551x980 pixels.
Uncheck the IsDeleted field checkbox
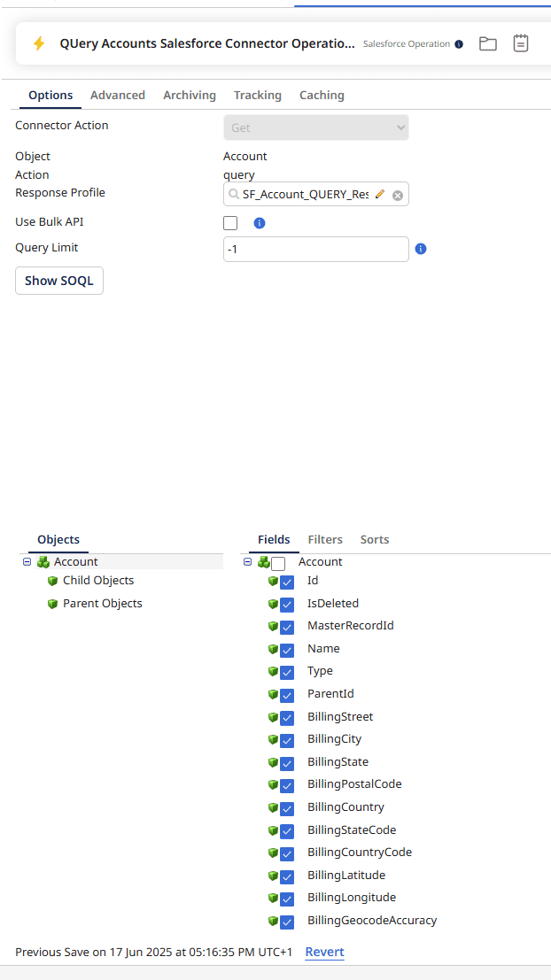(x=287, y=605)
